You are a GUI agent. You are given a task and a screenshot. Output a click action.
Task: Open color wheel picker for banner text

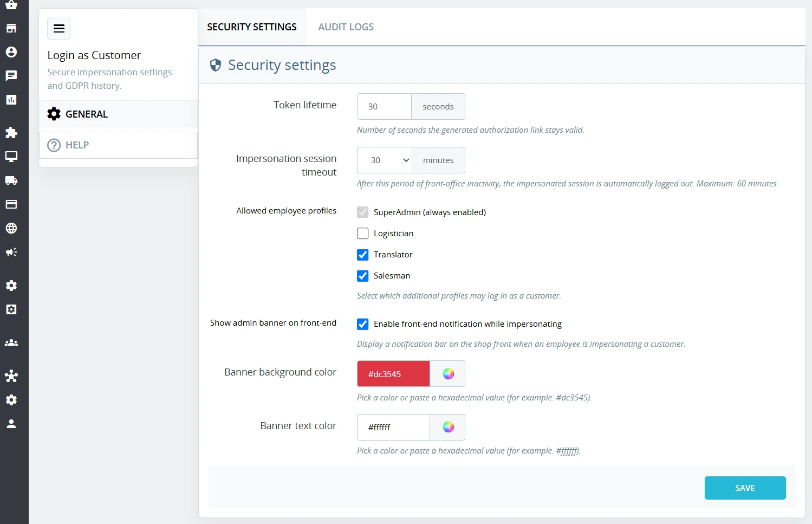(x=448, y=427)
